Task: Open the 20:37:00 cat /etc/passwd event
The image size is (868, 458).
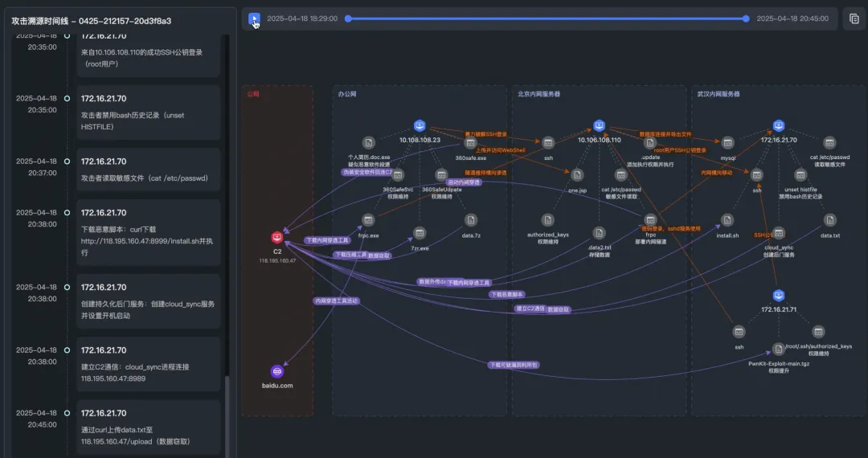Action: point(149,170)
